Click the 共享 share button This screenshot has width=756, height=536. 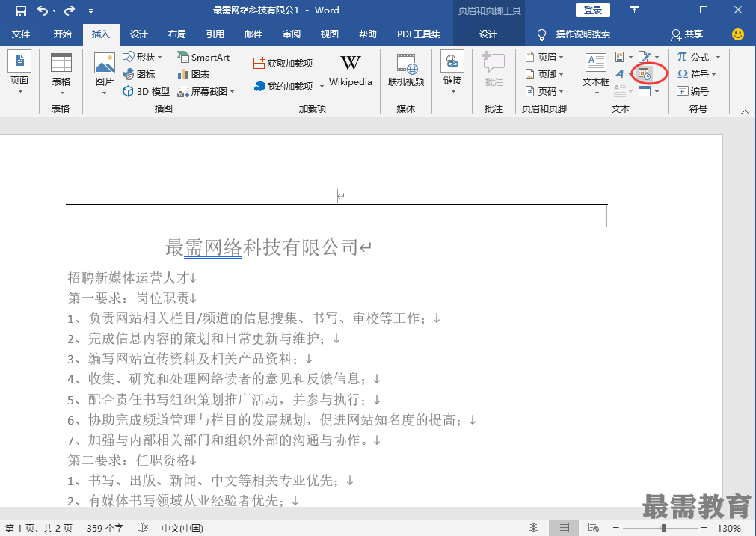pyautogui.click(x=686, y=34)
